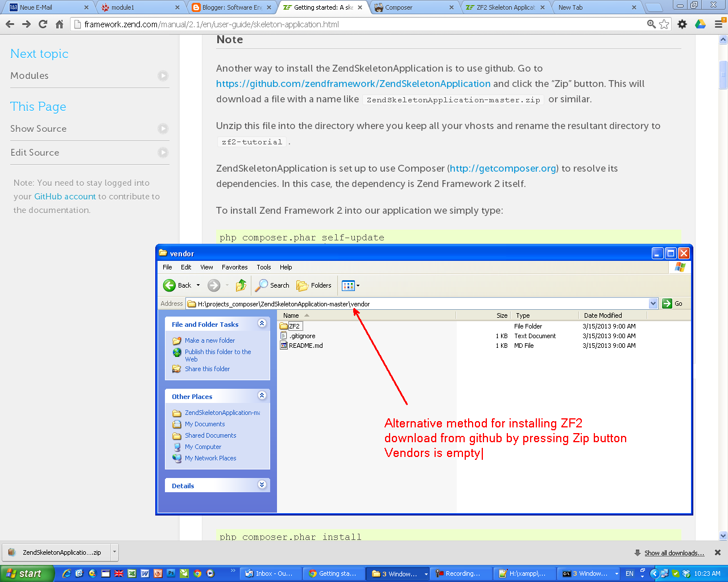This screenshot has height=582, width=728.
Task: Switch to the ZF2 Skeleton Application tab
Action: [504, 7]
